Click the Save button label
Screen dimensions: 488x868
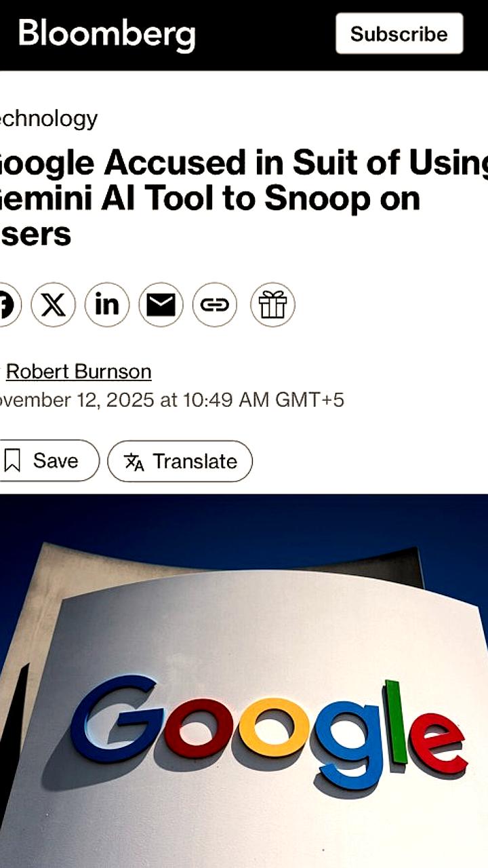pos(56,461)
